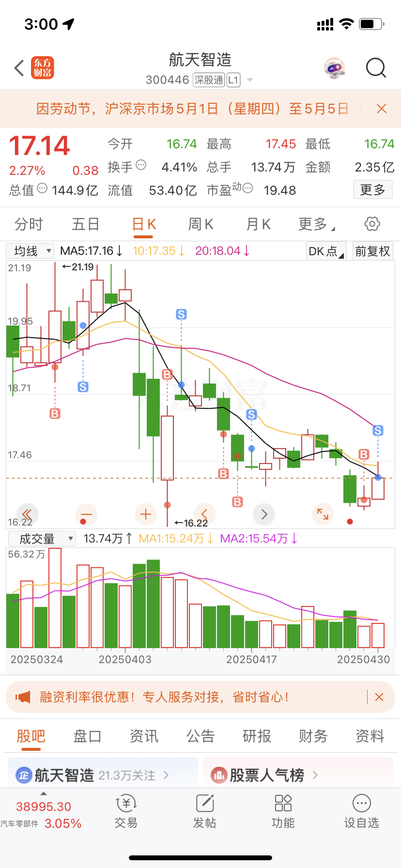Tap the MA5:17.16 moving average label
401x868 pixels.
click(x=91, y=251)
